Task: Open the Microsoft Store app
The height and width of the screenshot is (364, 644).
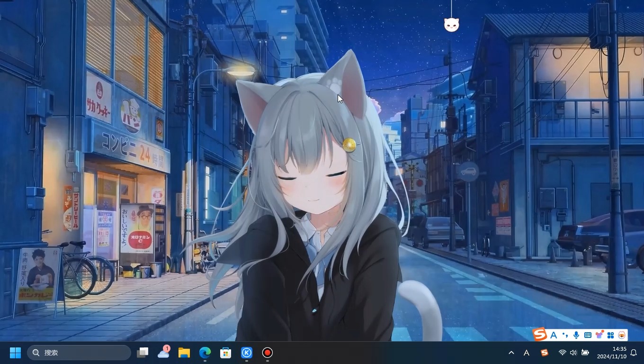Action: [225, 353]
